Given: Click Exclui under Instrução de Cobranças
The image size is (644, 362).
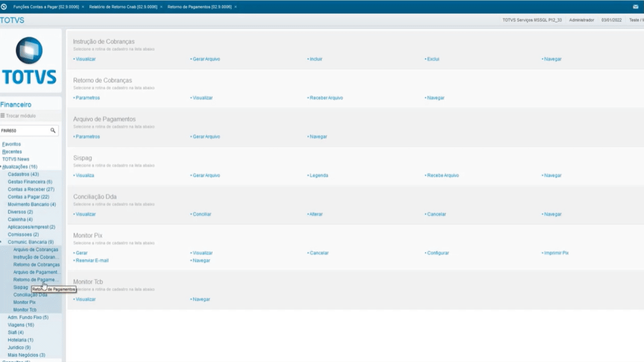Looking at the screenshot, I should coord(432,59).
